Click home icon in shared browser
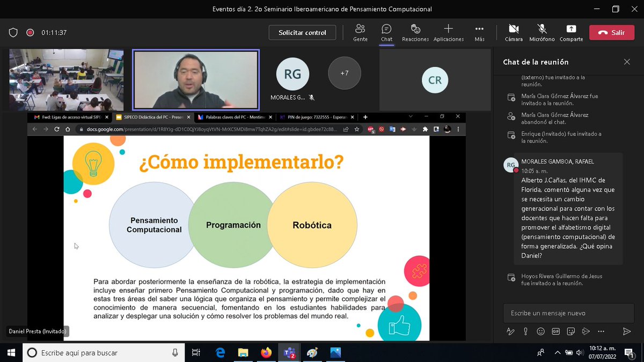The width and height of the screenshot is (644, 362). (x=68, y=129)
